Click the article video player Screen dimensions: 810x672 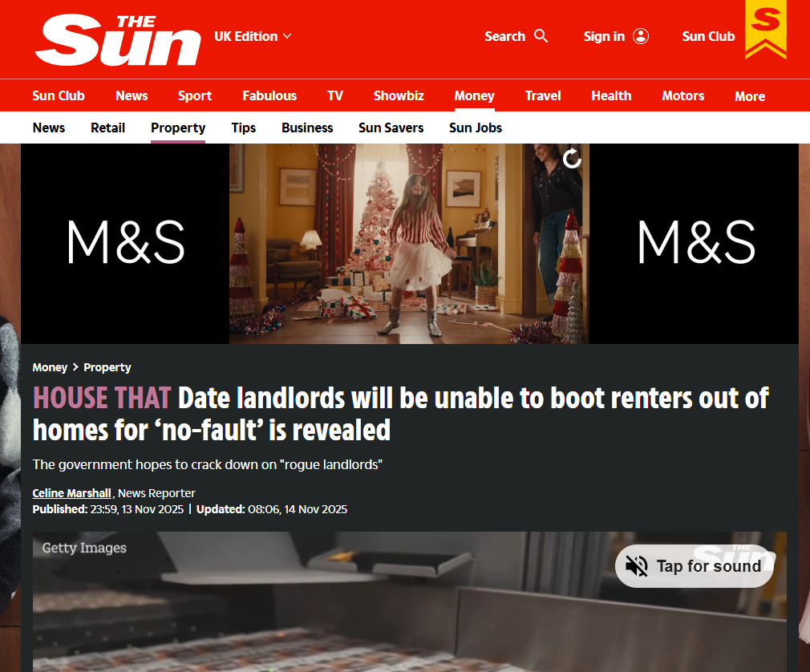point(410,601)
